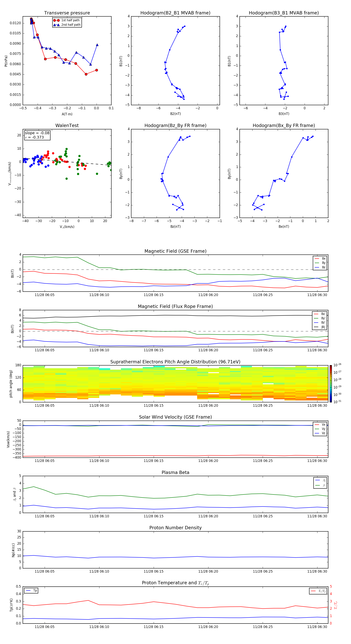Click the βp legend entry

pyautogui.click(x=321, y=480)
